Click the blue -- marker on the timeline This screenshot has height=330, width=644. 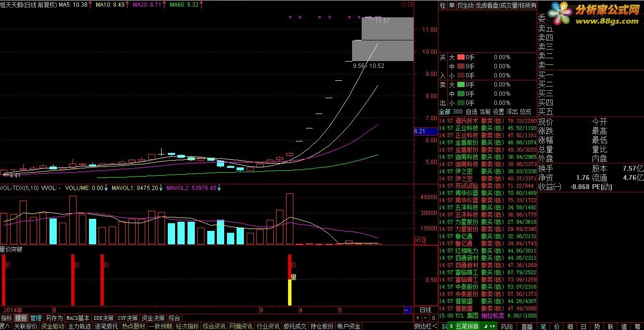407,310
